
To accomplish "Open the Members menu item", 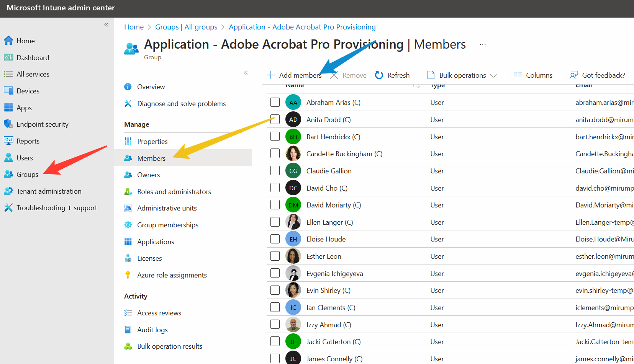I will pyautogui.click(x=183, y=158).
